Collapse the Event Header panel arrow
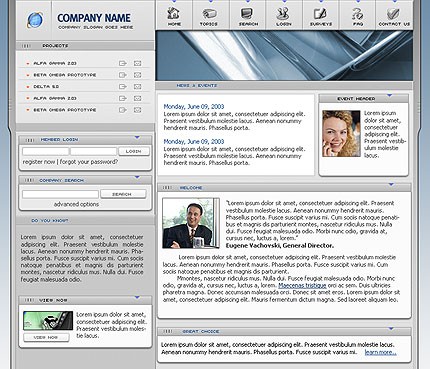The width and height of the screenshot is (430, 369). pyautogui.click(x=389, y=96)
